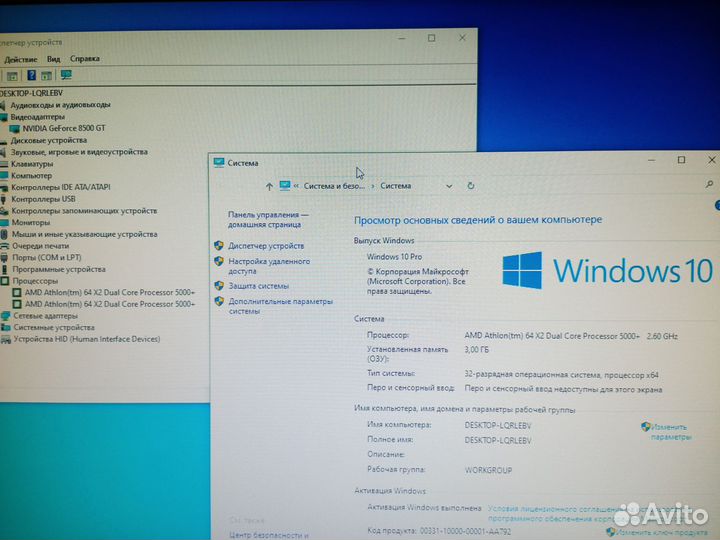720x540 pixels.
Task: Click the product code 00331-10000-00001-AA792
Action: click(465, 531)
